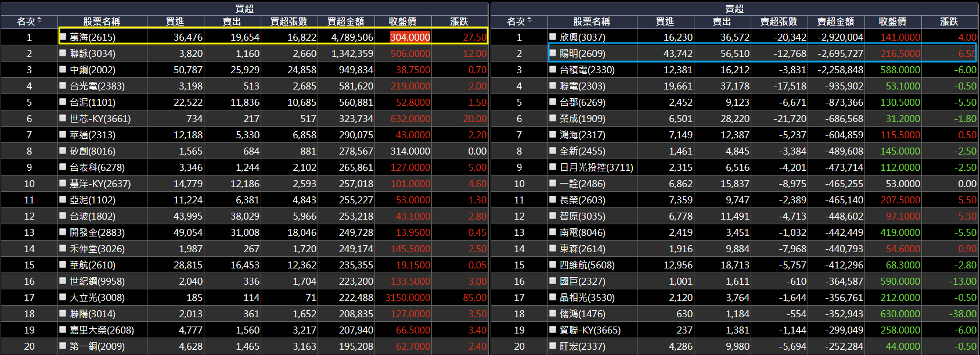Screen dimensions: 980x355
Task: Open stock 貿聯-KY(3665)
Action: (x=590, y=330)
